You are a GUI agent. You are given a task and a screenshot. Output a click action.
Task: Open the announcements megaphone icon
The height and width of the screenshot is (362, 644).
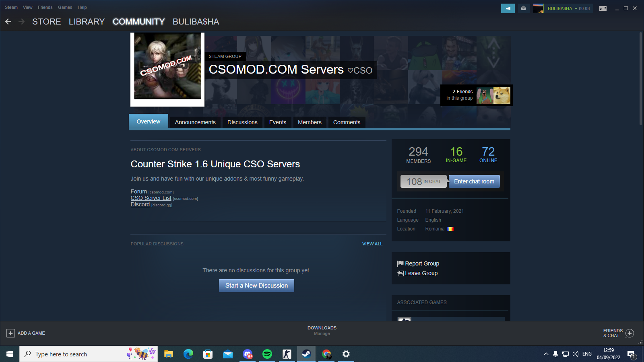pos(508,8)
